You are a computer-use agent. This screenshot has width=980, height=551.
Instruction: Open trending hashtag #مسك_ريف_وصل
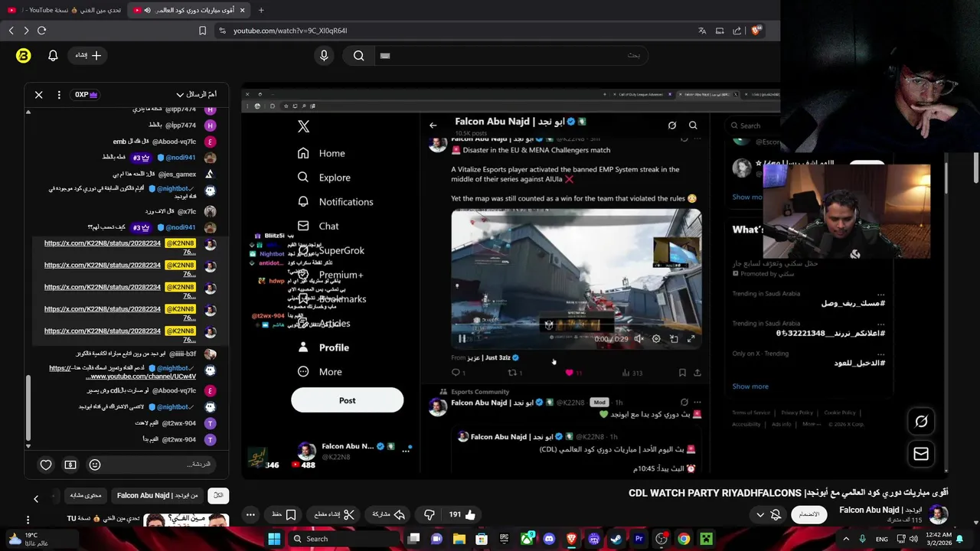point(853,304)
